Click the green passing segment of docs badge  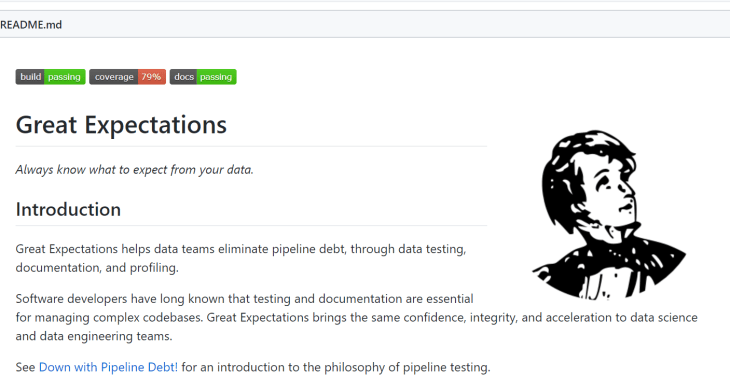coord(216,77)
